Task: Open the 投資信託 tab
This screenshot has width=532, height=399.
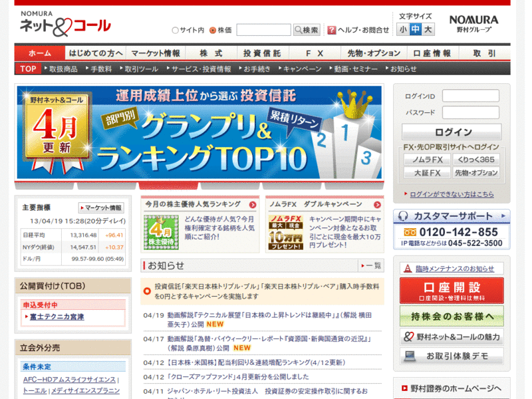Action: (x=262, y=53)
